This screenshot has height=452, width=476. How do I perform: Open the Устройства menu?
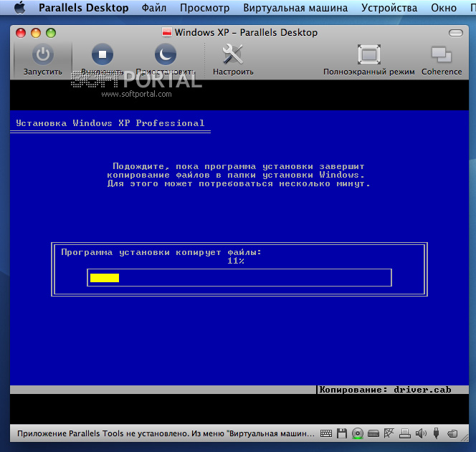click(389, 8)
